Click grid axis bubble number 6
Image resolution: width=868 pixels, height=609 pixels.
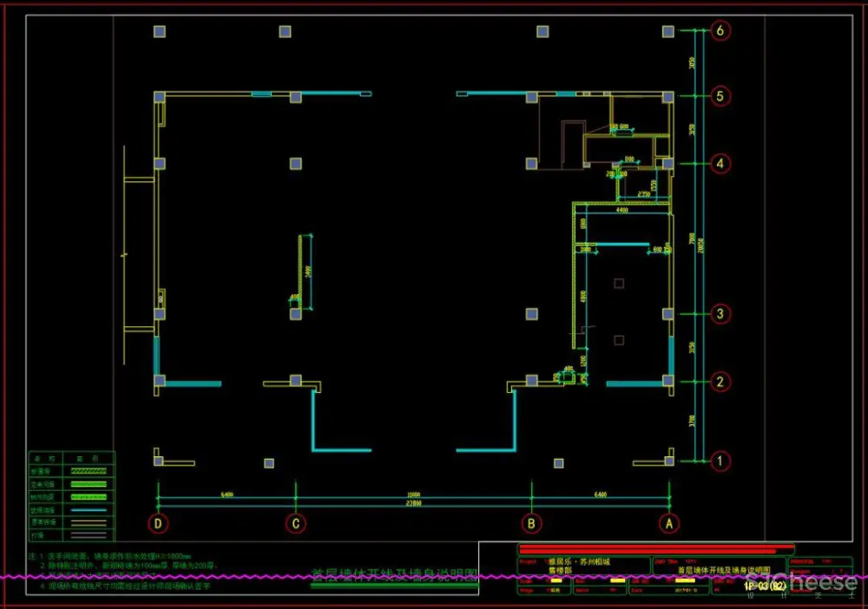click(x=719, y=30)
